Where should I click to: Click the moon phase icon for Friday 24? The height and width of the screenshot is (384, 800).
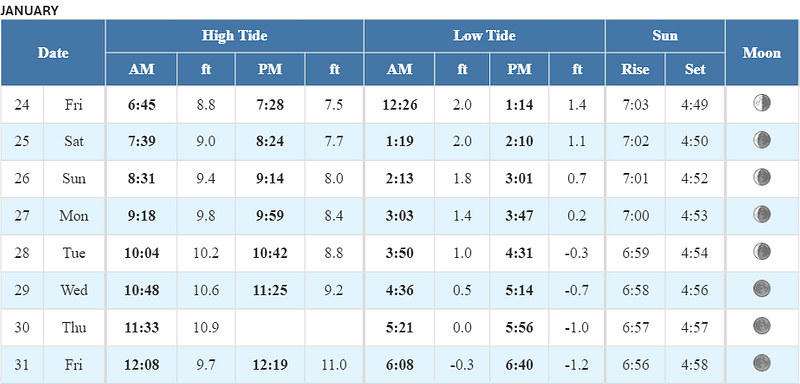click(762, 104)
